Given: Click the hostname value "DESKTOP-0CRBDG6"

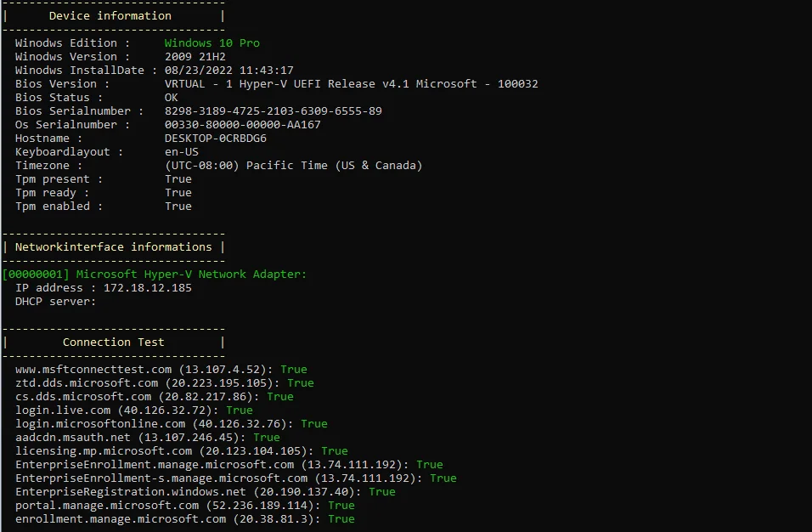Looking at the screenshot, I should click(216, 139).
